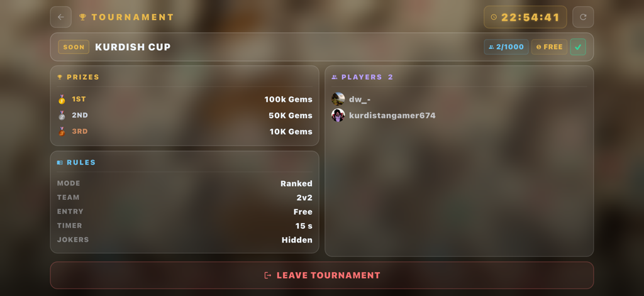
Task: Click the 2/1000 players count badge
Action: 506,47
